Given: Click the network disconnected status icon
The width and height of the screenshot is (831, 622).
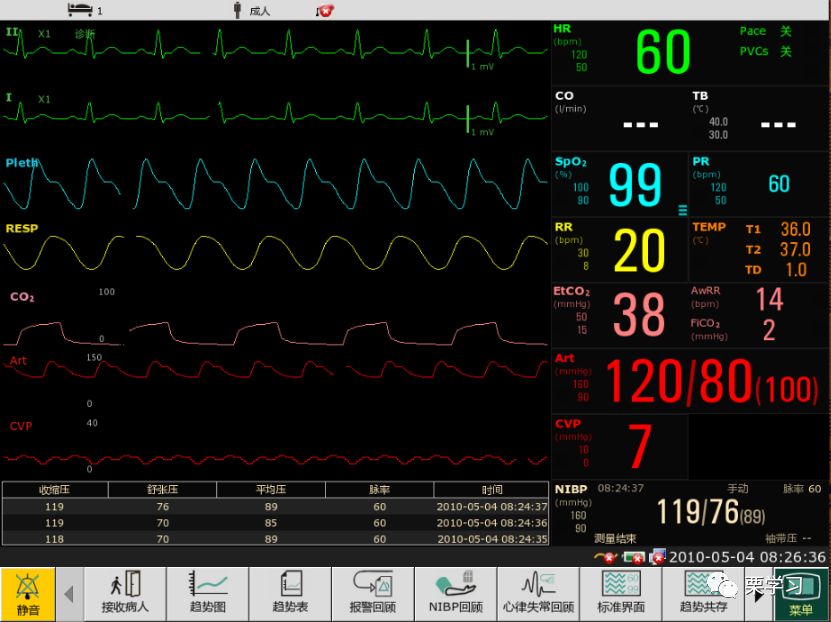Looking at the screenshot, I should pos(606,557).
